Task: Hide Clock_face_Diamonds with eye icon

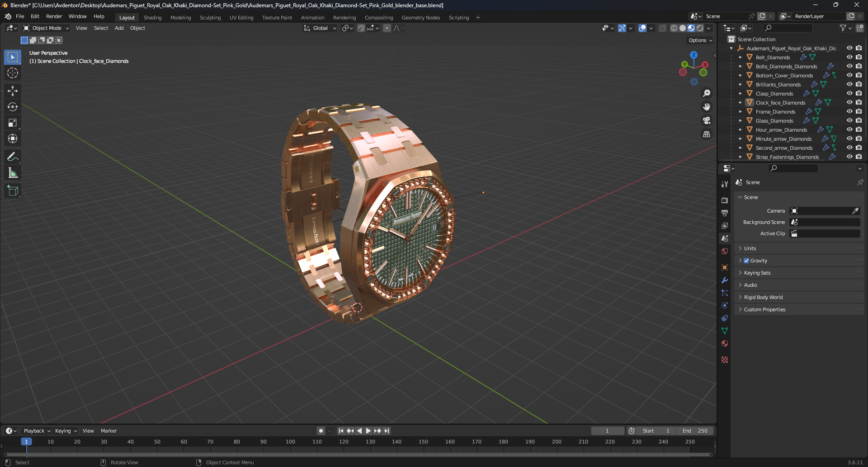Action: (x=849, y=102)
